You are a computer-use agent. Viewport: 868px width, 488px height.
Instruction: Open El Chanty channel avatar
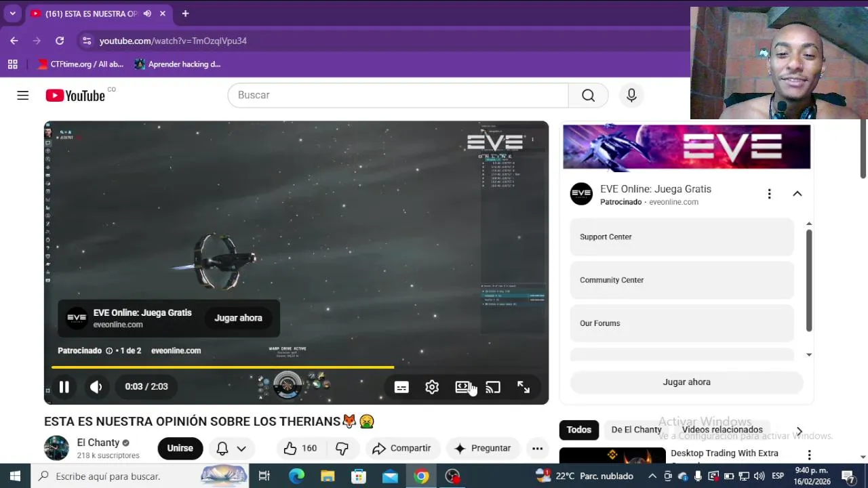tap(56, 448)
